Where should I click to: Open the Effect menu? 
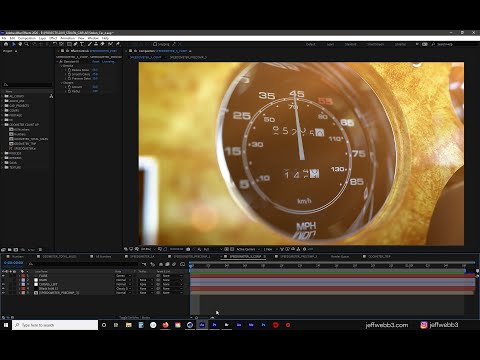point(53,38)
